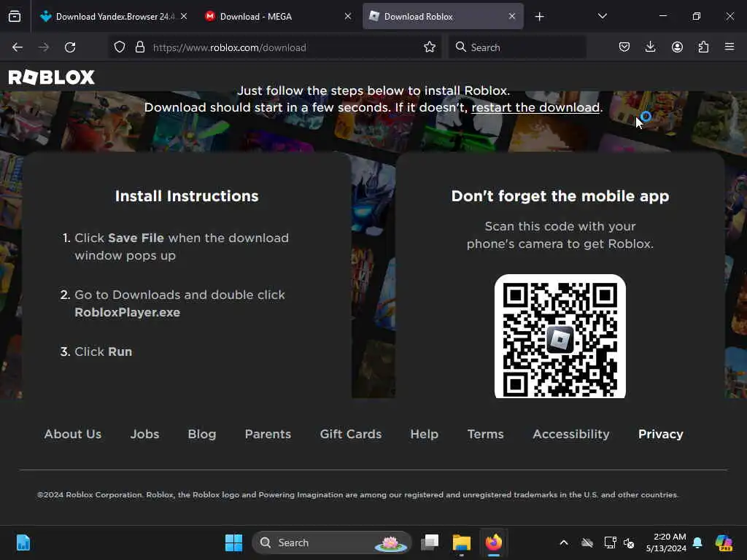Open the Firefox account menu
747x560 pixels.
(677, 47)
